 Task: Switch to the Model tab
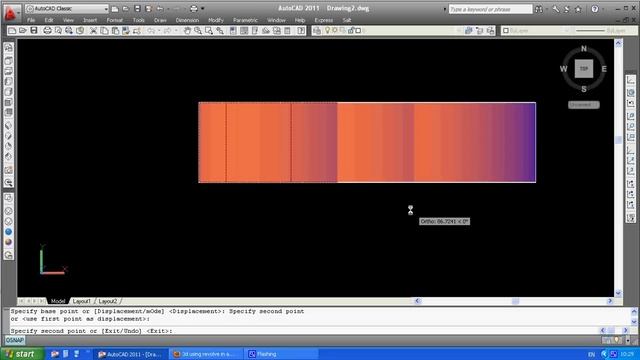pos(58,301)
